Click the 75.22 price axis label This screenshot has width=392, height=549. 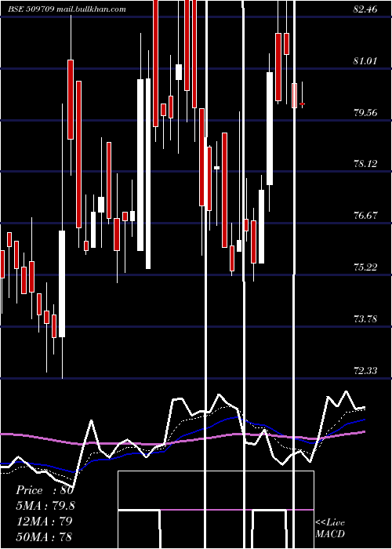(x=365, y=267)
